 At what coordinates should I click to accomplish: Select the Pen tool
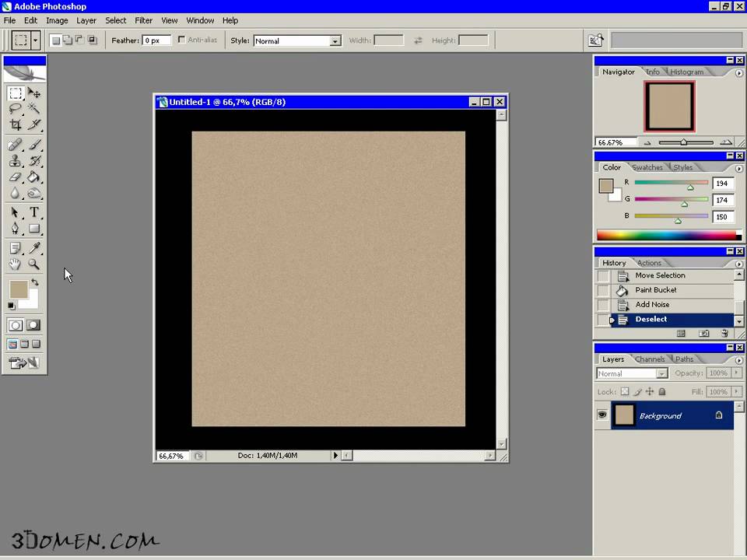[x=16, y=229]
